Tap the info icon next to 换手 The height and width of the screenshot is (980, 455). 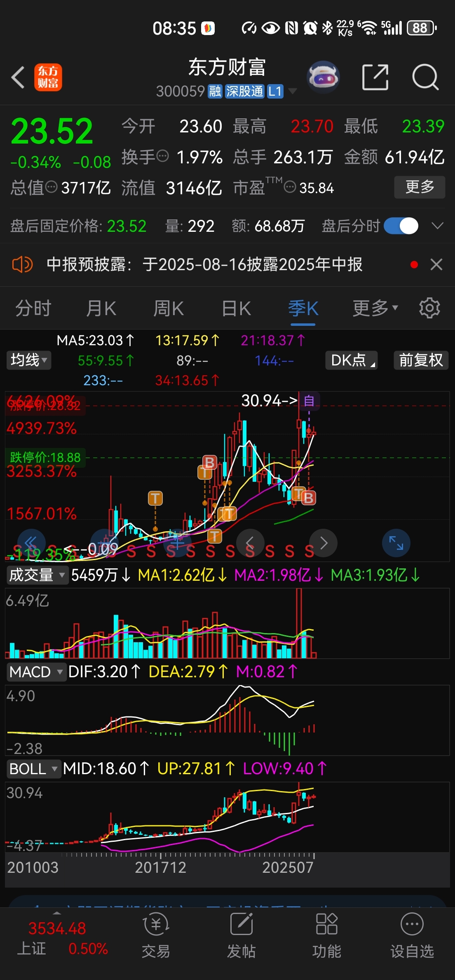(x=163, y=156)
